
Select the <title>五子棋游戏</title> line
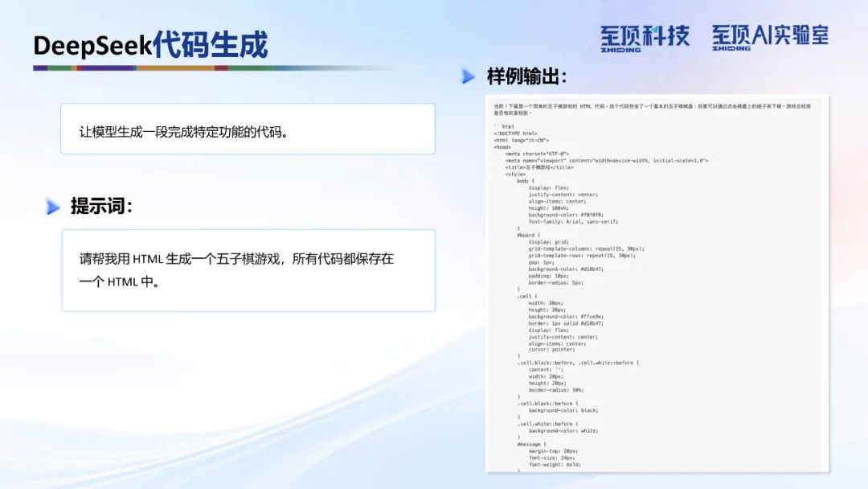pyautogui.click(x=539, y=167)
